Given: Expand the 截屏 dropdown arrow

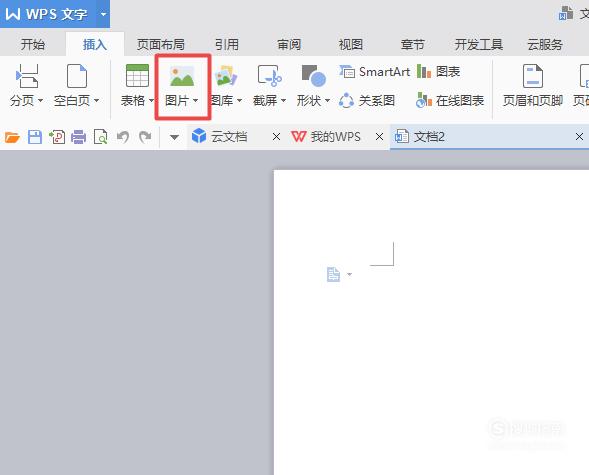Looking at the screenshot, I should pyautogui.click(x=284, y=101).
